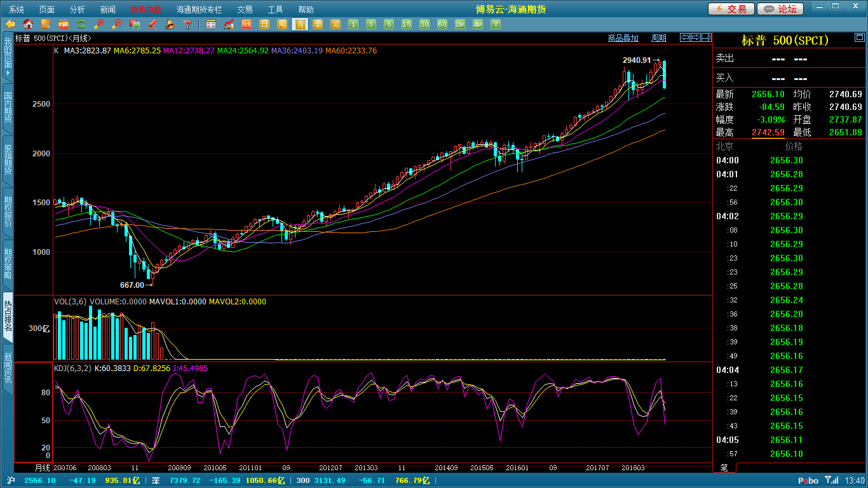Open the 热点排名 sidebar tab
Viewport: 868px width, 488px height.
(8, 316)
